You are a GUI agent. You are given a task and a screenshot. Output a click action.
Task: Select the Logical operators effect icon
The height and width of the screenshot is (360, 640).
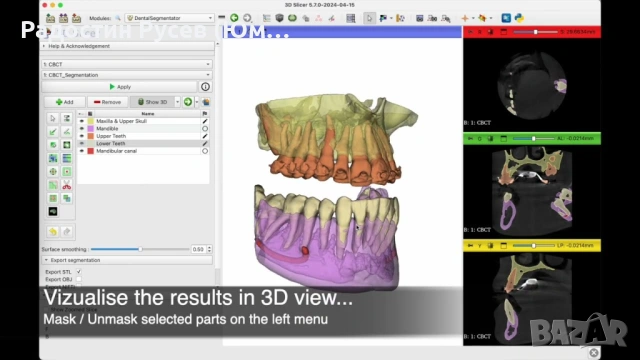[x=67, y=198]
